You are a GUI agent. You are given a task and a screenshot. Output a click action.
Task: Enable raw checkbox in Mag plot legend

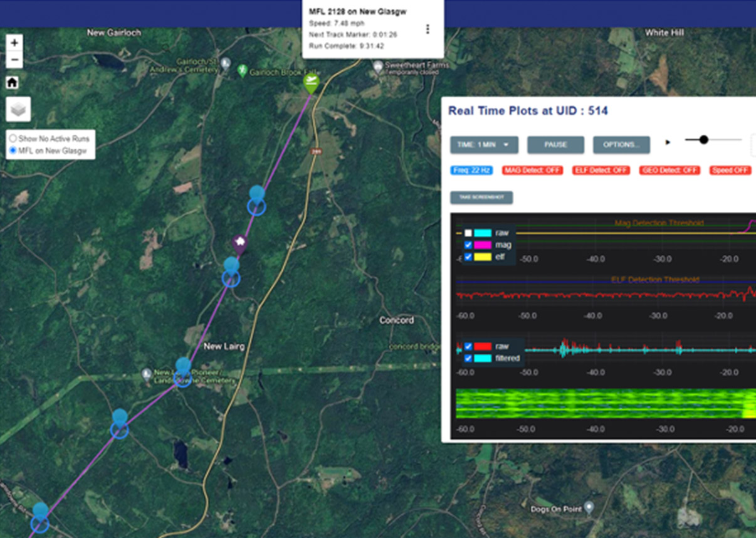[468, 233]
